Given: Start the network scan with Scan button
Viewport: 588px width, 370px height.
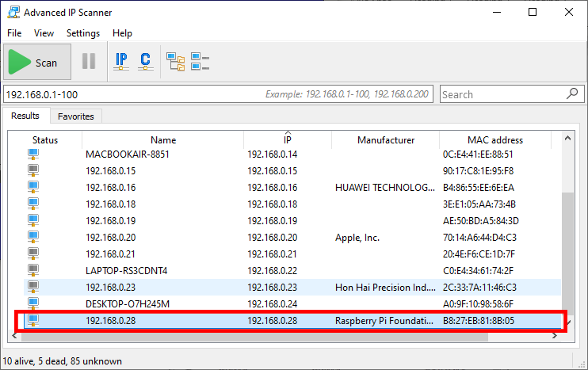Looking at the screenshot, I should [x=37, y=63].
